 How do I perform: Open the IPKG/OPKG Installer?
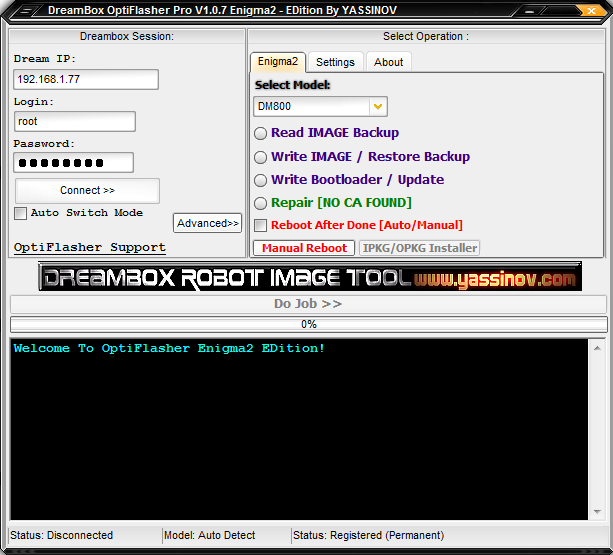pos(419,248)
